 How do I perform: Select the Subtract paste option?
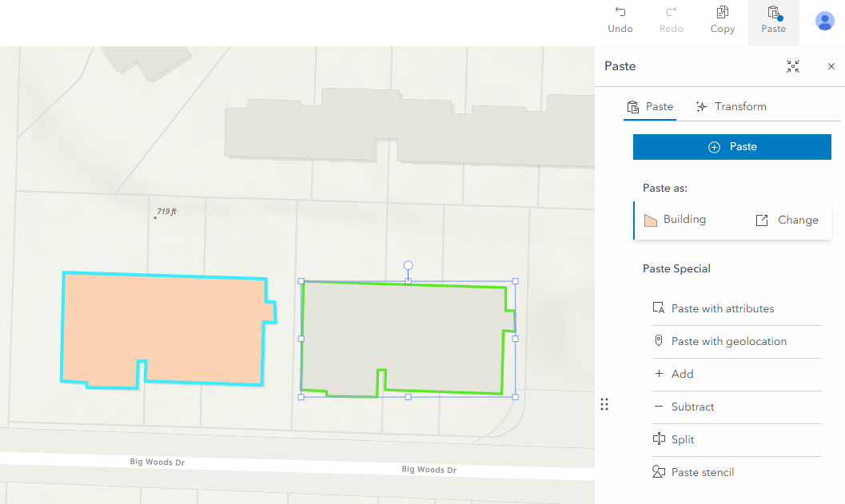692,407
